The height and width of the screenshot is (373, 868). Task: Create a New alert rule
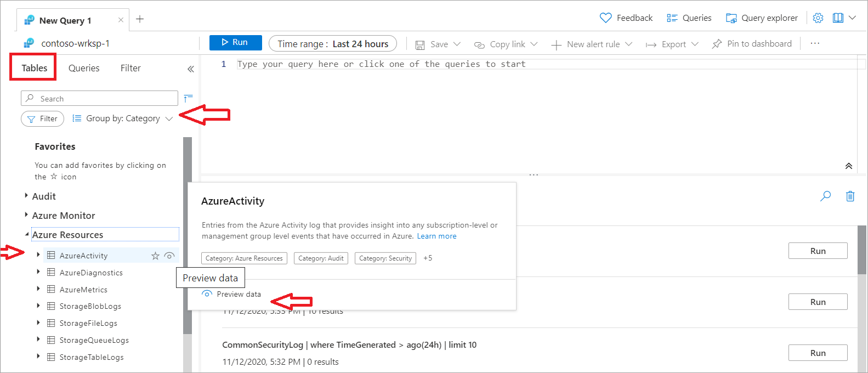click(x=586, y=44)
